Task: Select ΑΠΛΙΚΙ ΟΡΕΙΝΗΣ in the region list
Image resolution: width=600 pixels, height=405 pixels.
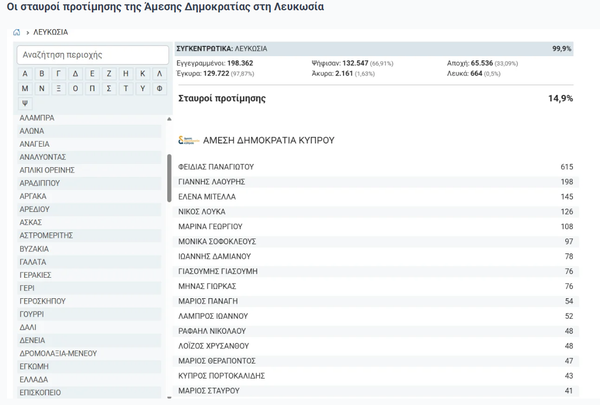Action: pos(90,170)
